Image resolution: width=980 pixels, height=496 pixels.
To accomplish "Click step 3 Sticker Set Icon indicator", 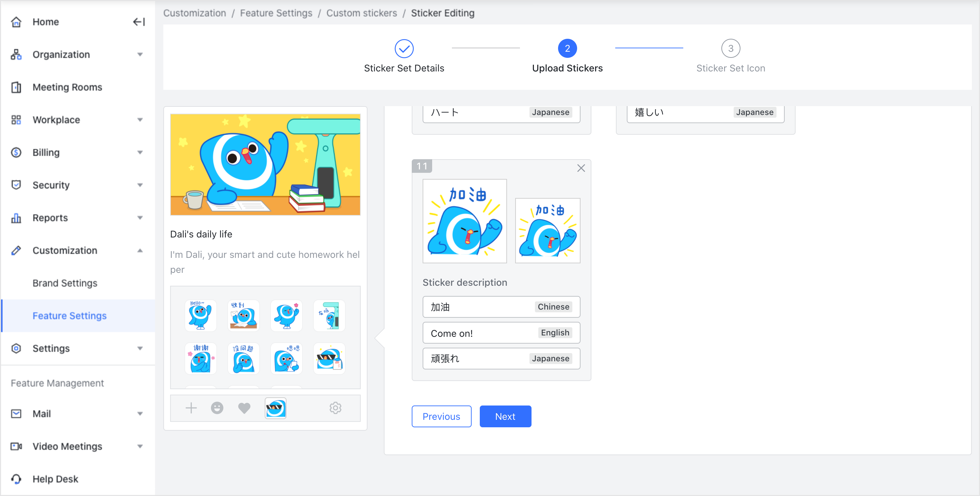I will point(731,48).
